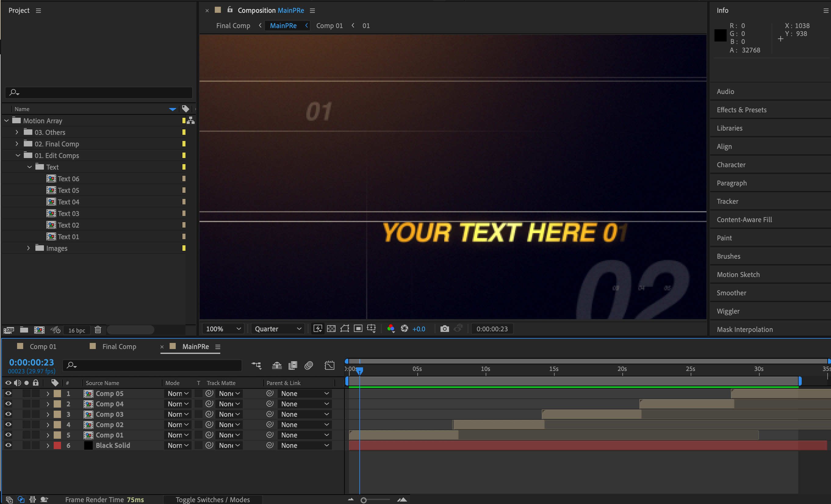Viewport: 831px width, 504px height.
Task: Open the 100% magnification dropdown
Action: tap(223, 329)
